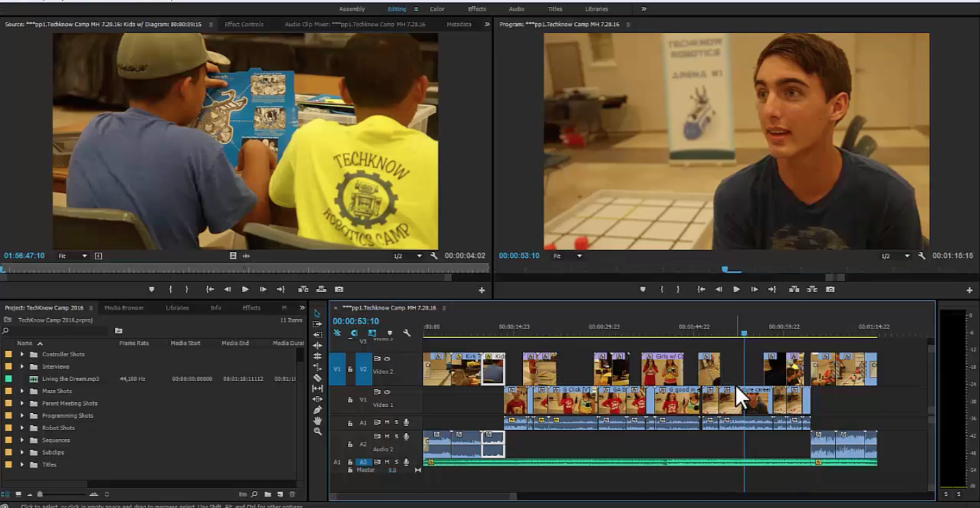Viewport: 980px width, 508px height.
Task: Mute the Audio 2 track
Action: (x=387, y=436)
